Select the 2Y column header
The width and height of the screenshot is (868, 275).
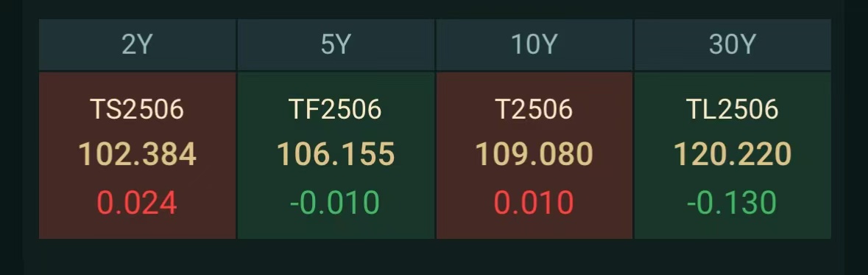point(137,45)
